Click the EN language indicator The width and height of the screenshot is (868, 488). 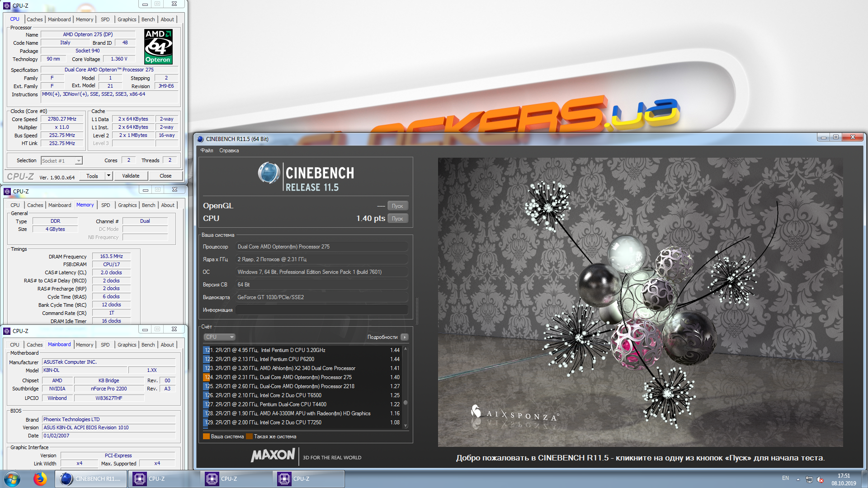785,478
